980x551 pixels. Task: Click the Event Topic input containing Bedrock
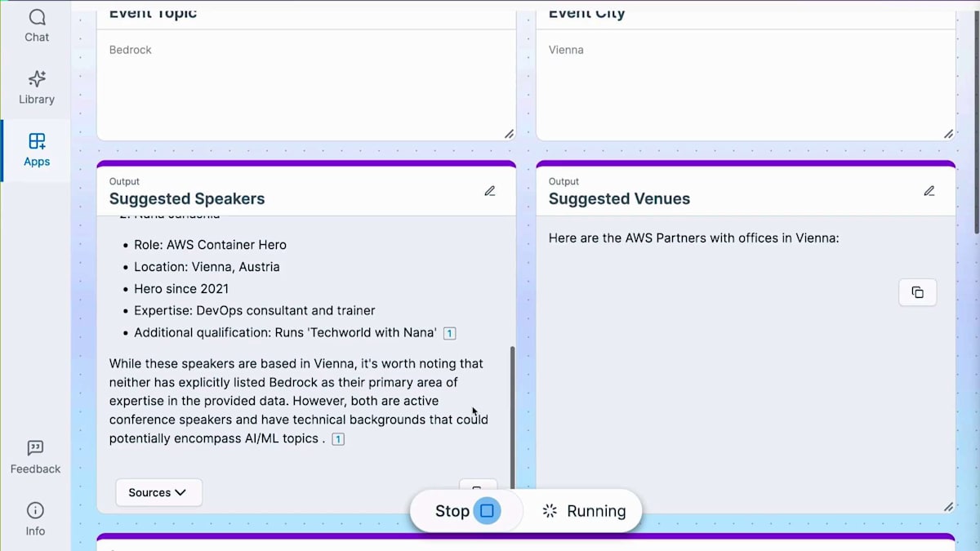(x=306, y=82)
